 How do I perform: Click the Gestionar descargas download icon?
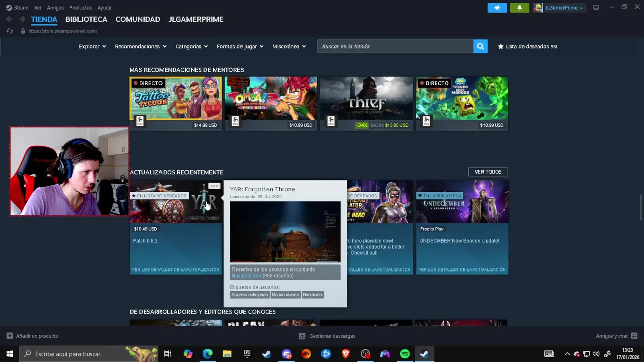302,336
